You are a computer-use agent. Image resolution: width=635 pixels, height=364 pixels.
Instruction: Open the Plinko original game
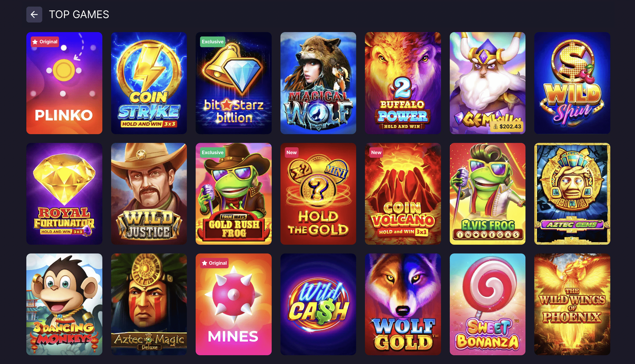(x=64, y=83)
